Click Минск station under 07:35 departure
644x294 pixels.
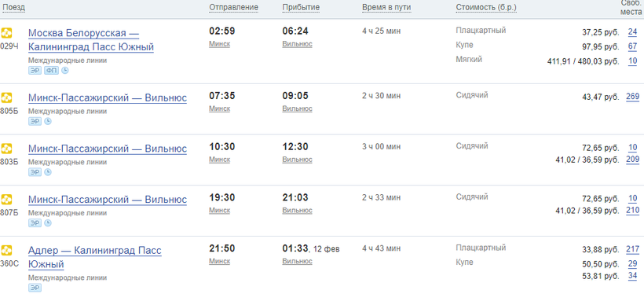219,108
